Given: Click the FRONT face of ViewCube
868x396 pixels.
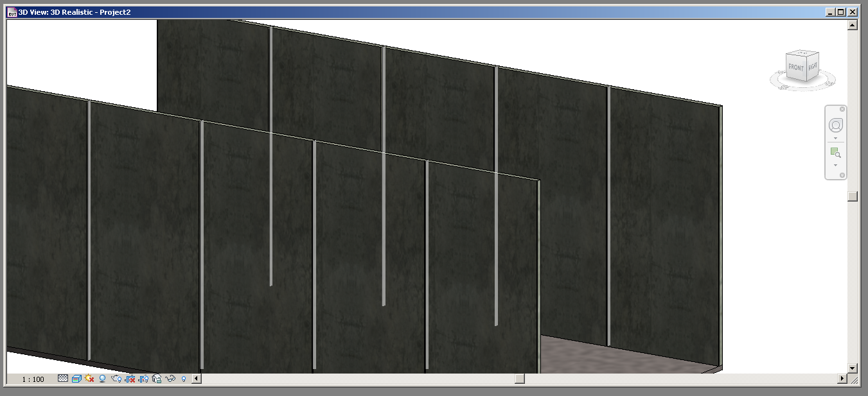Looking at the screenshot, I should (x=796, y=67).
